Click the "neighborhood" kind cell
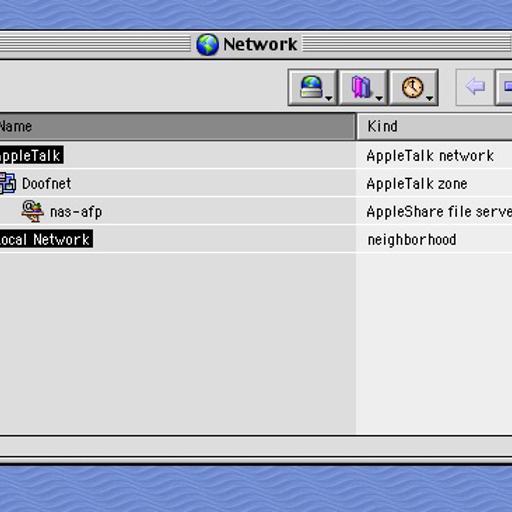This screenshot has height=512, width=512. click(412, 240)
